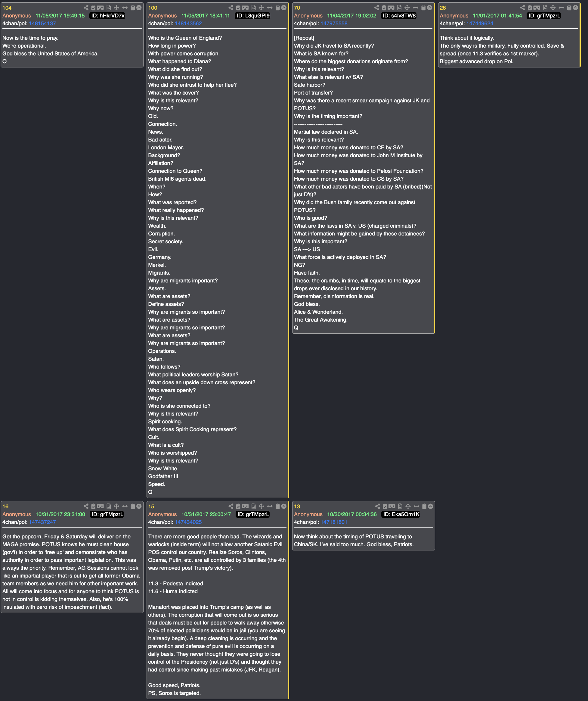Open 4chan link 147181801
This screenshot has width=588, height=701.
click(334, 522)
